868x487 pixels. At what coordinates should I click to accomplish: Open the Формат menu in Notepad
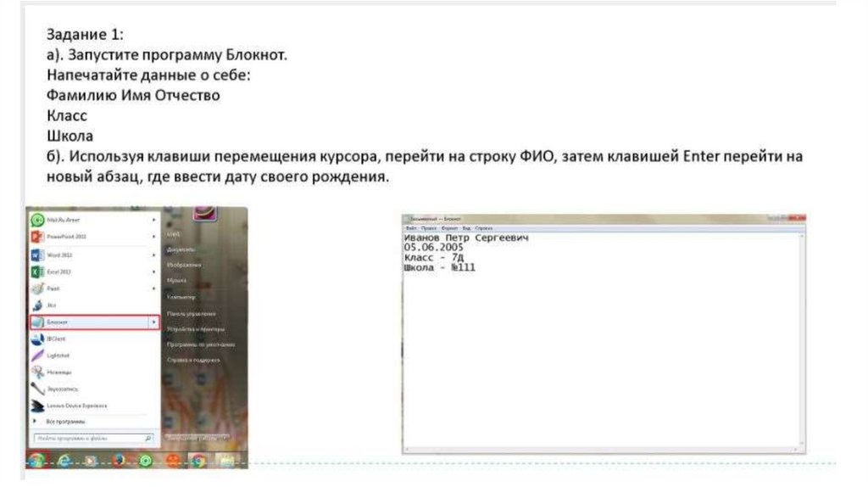pyautogui.click(x=449, y=228)
